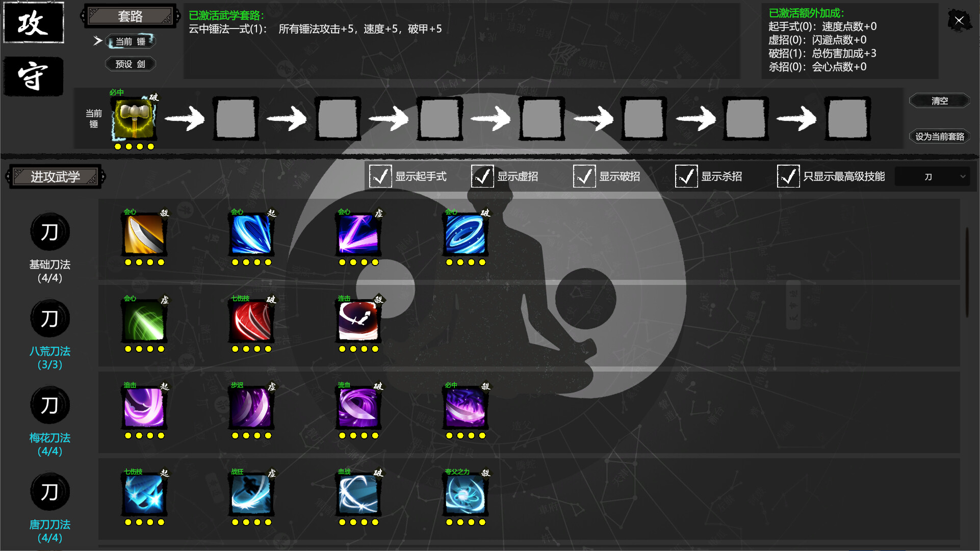
Task: Disable the 显示杀招 option
Action: point(686,176)
